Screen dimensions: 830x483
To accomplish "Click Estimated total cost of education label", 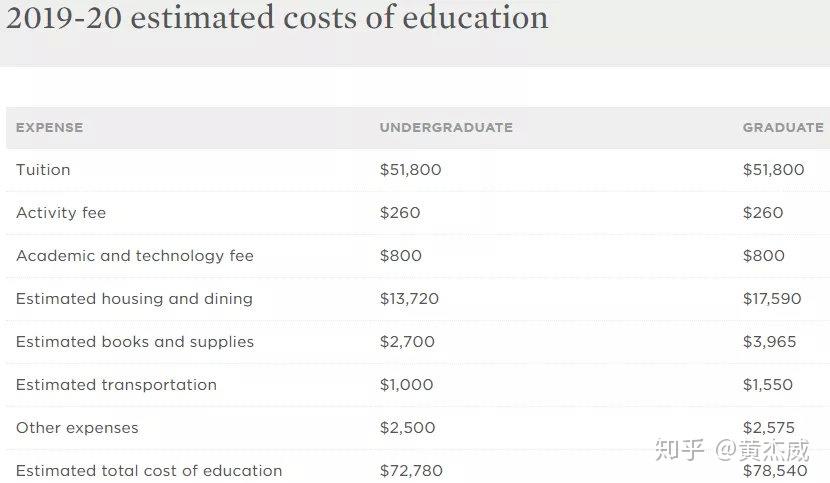I will 149,471.
